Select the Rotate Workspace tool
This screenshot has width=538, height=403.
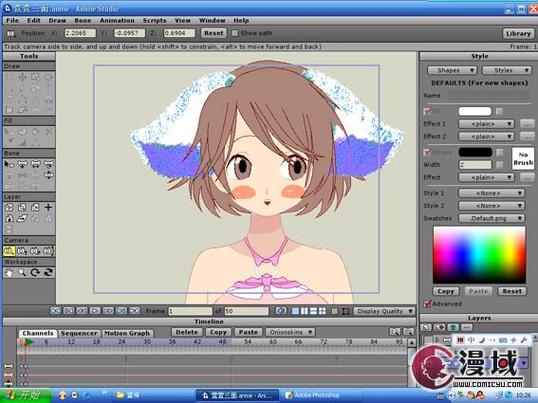click(35, 273)
